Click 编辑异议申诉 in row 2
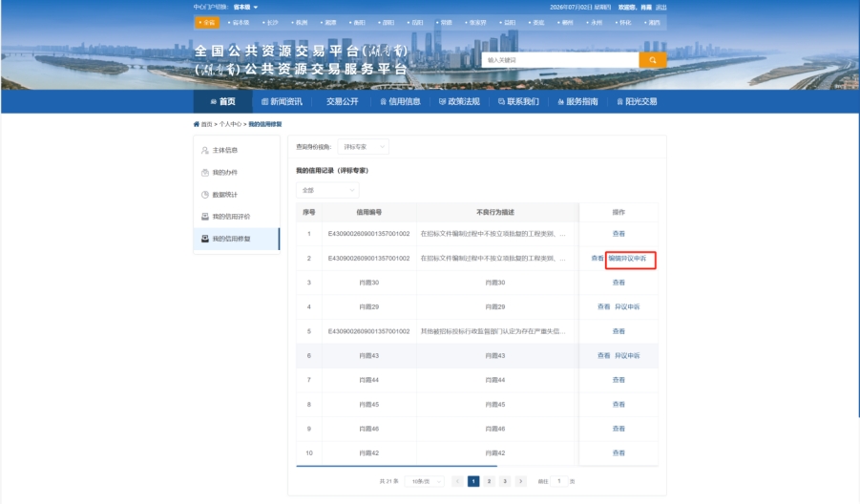Screen dimensions: 860x504 [x=627, y=259]
